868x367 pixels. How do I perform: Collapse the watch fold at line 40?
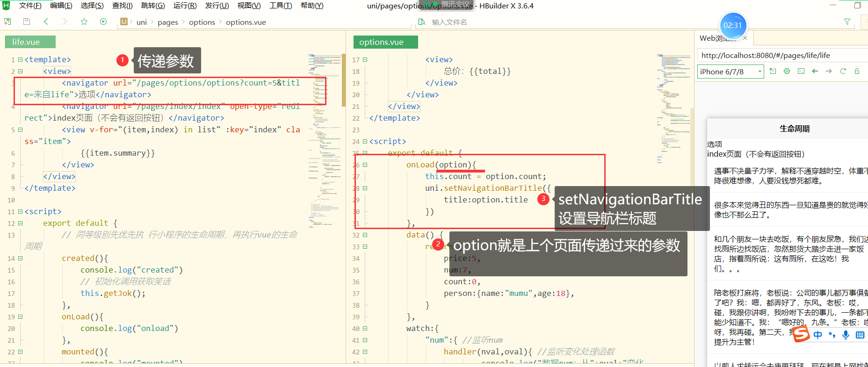(x=365, y=328)
